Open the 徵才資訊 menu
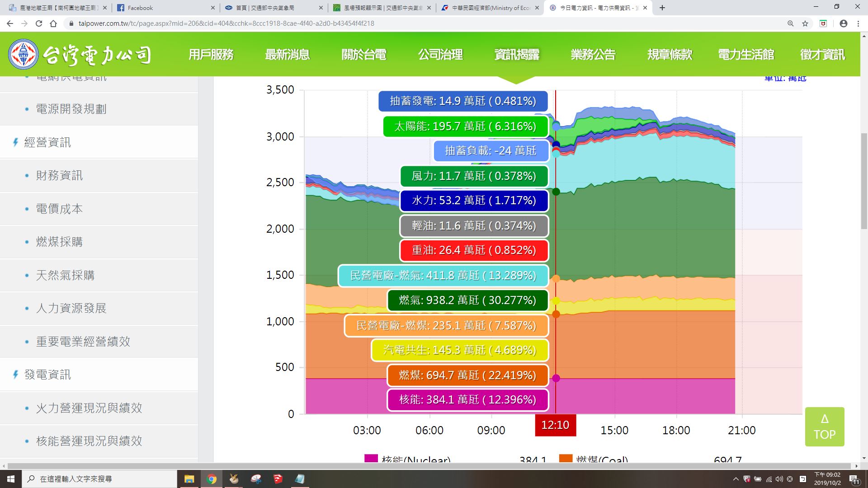The image size is (868, 488). tap(822, 55)
